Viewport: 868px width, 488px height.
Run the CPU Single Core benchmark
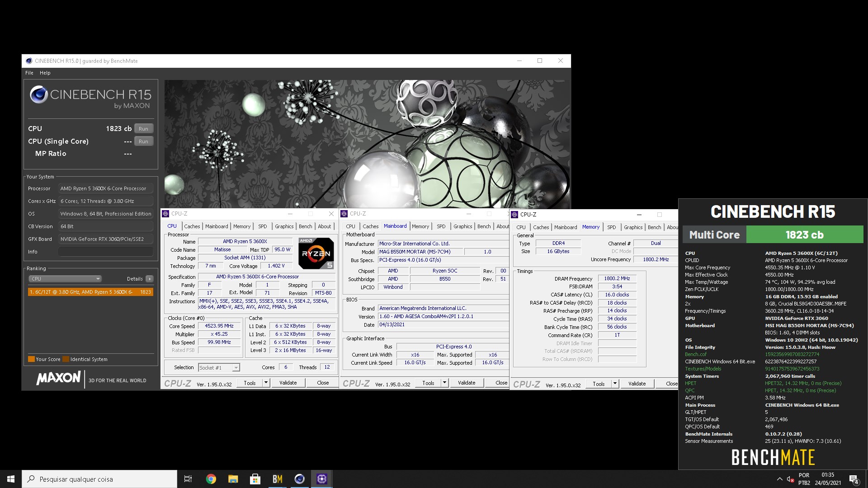[x=143, y=141]
